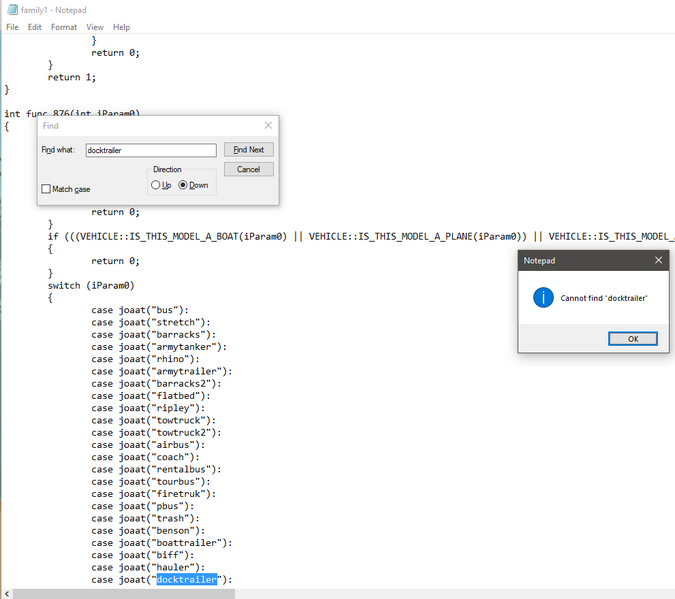
Task: Click the blue information icon in message box
Action: 543,298
